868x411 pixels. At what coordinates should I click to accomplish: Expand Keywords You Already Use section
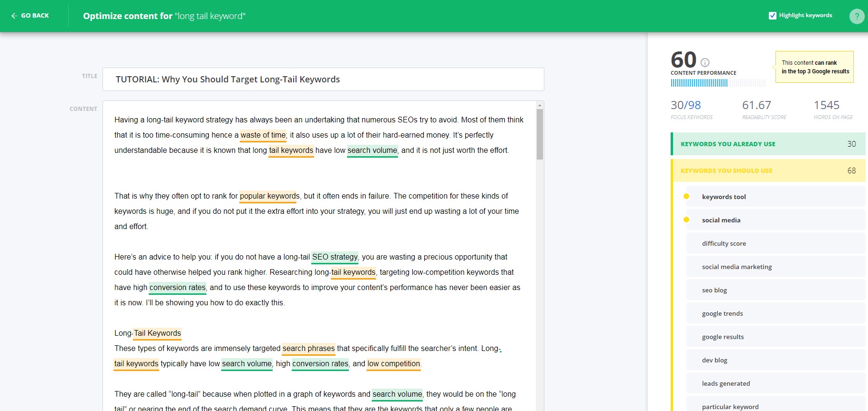click(768, 144)
